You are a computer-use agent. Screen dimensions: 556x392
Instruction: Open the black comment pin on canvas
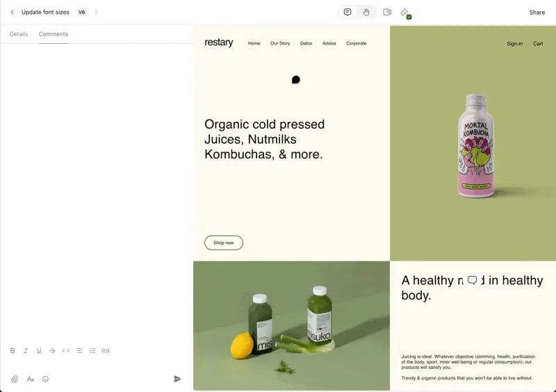(296, 80)
